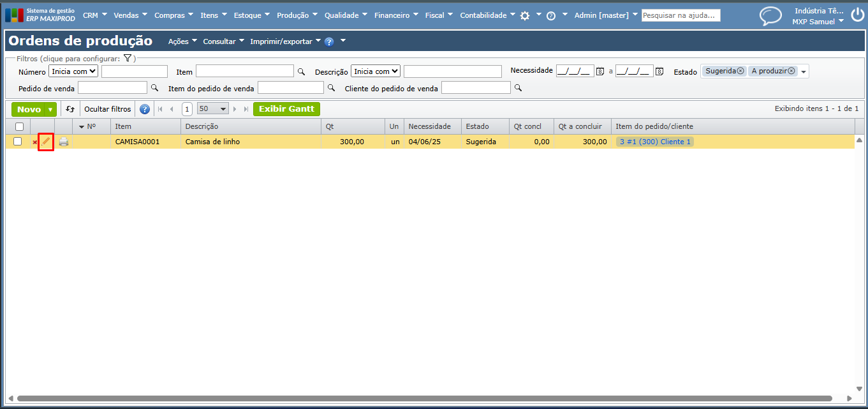Open the Contabilidade menu

point(487,15)
